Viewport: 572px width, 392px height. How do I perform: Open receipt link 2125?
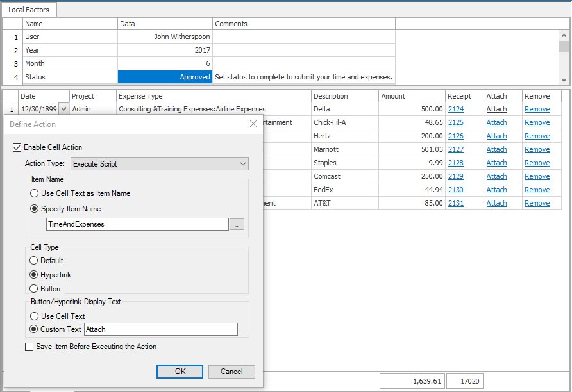456,122
